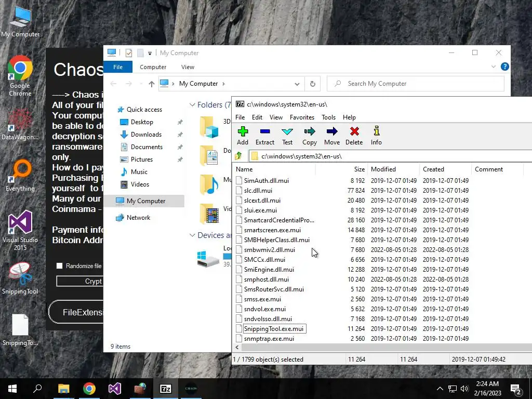Go up one folder level in 7-Zip
The width and height of the screenshot is (532, 399).
click(238, 156)
